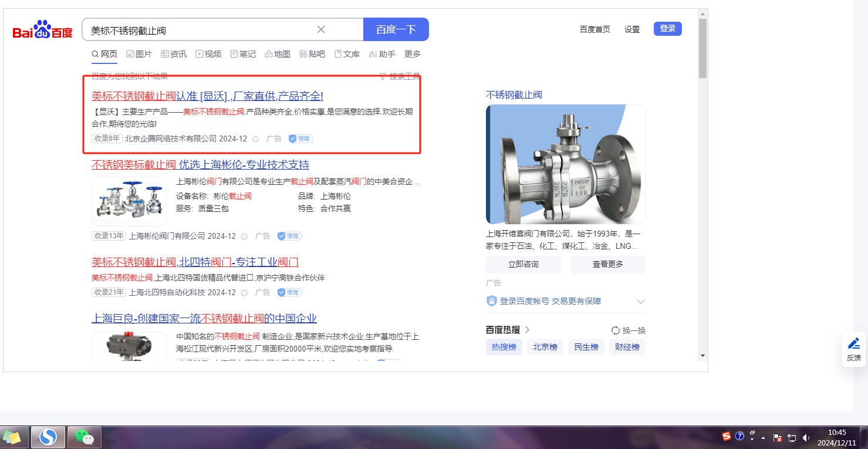Show hidden tray icons arrow

764,438
